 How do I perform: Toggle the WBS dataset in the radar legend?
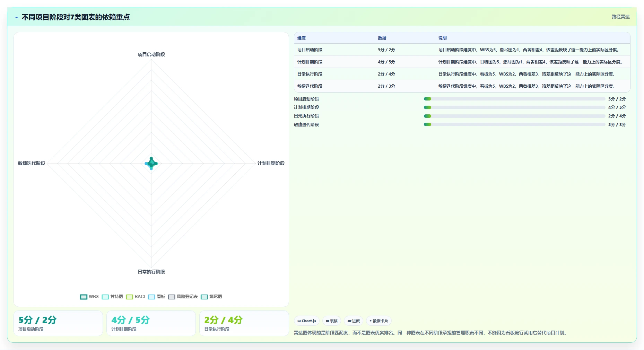(x=89, y=297)
